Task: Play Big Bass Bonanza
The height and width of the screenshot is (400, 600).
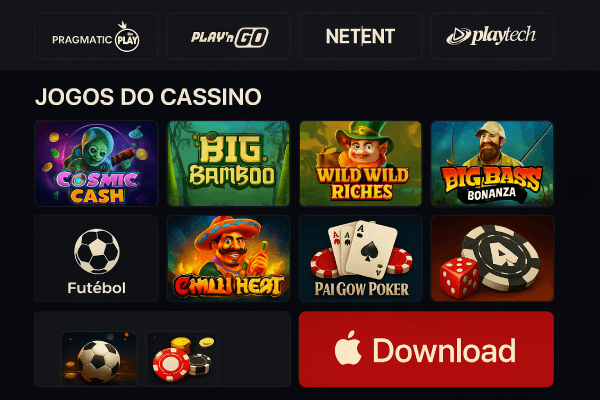Action: (x=492, y=163)
